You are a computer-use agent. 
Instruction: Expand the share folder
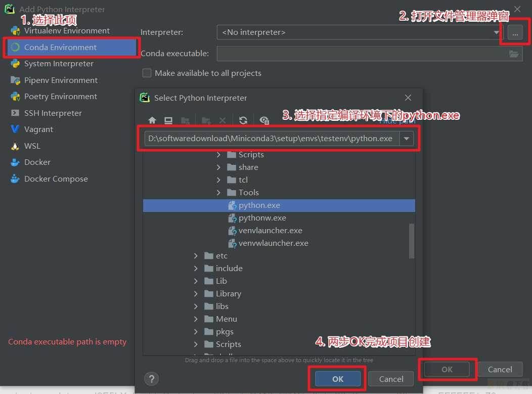[x=218, y=167]
